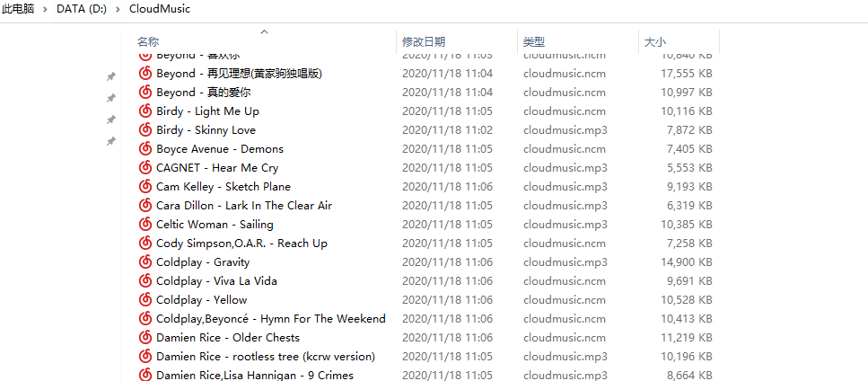The image size is (868, 381).
Task: Navigate to 此电脑 in the address path
Action: click(18, 9)
